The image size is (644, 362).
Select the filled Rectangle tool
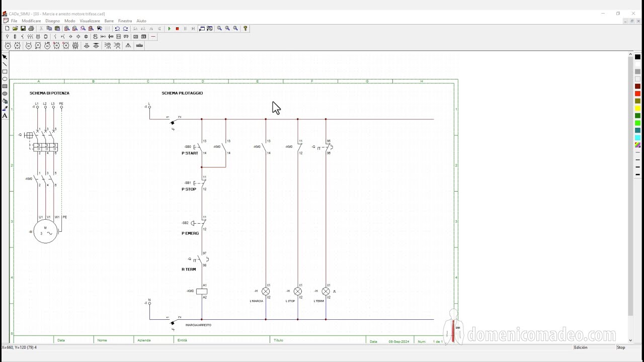pyautogui.click(x=5, y=86)
